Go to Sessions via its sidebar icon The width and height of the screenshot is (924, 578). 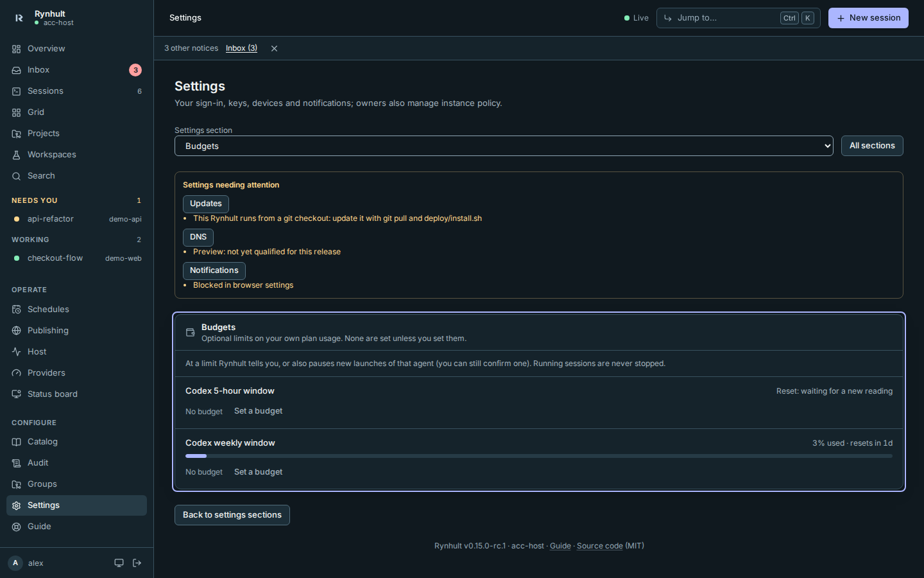click(17, 91)
